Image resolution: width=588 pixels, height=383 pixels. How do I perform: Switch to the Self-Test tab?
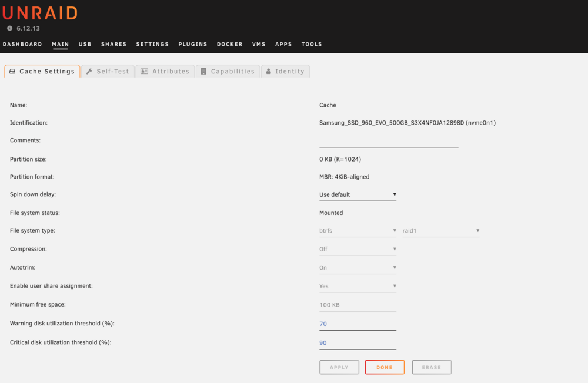108,71
